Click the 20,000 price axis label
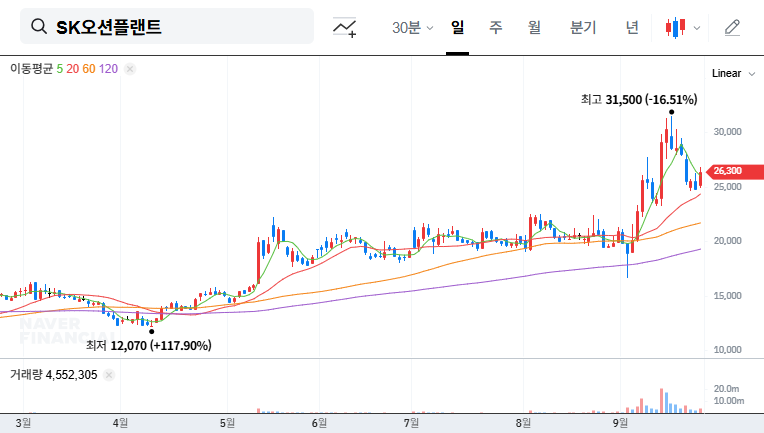The image size is (764, 433). pyautogui.click(x=727, y=241)
